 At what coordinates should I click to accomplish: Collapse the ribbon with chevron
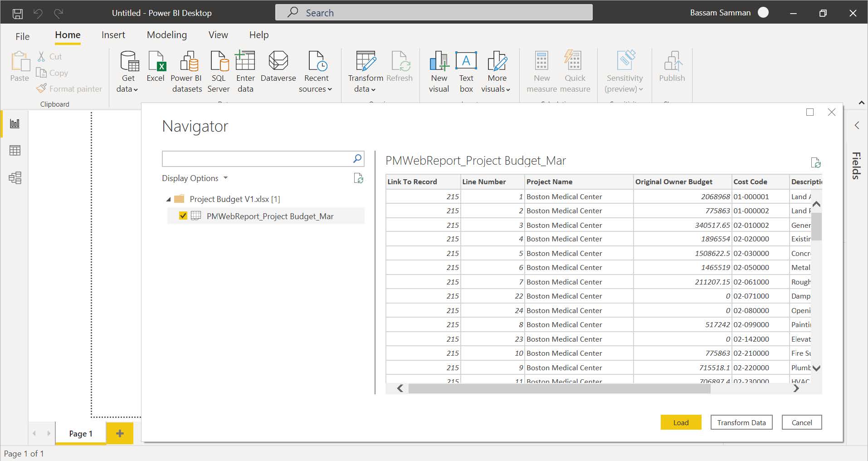861,103
